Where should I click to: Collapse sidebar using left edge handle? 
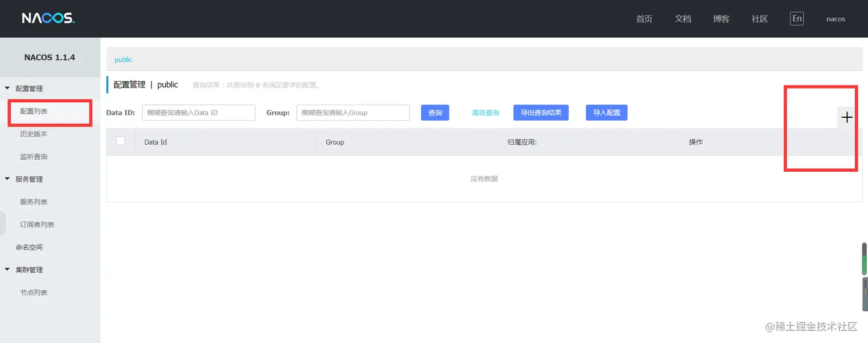(x=2, y=223)
